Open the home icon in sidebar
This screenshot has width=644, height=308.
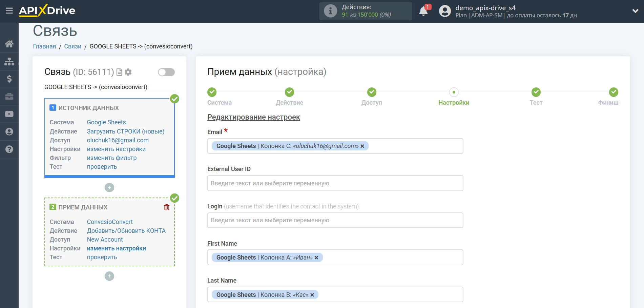pos(9,44)
